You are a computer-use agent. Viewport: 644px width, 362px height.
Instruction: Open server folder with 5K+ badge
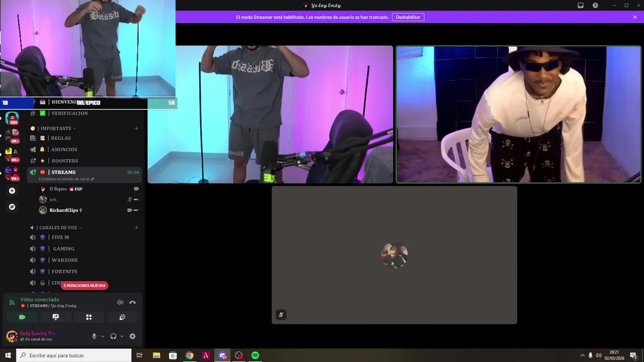(12, 135)
